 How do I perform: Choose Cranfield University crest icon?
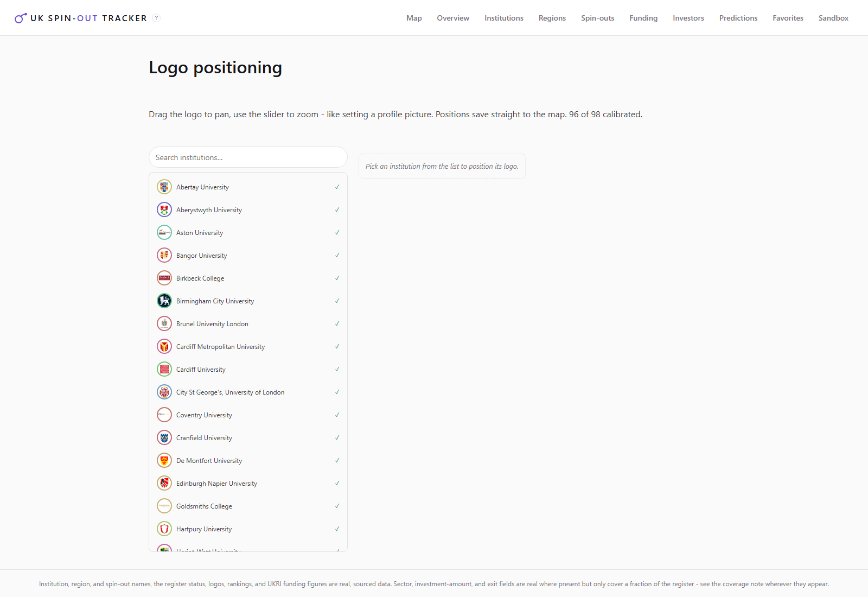(x=164, y=437)
